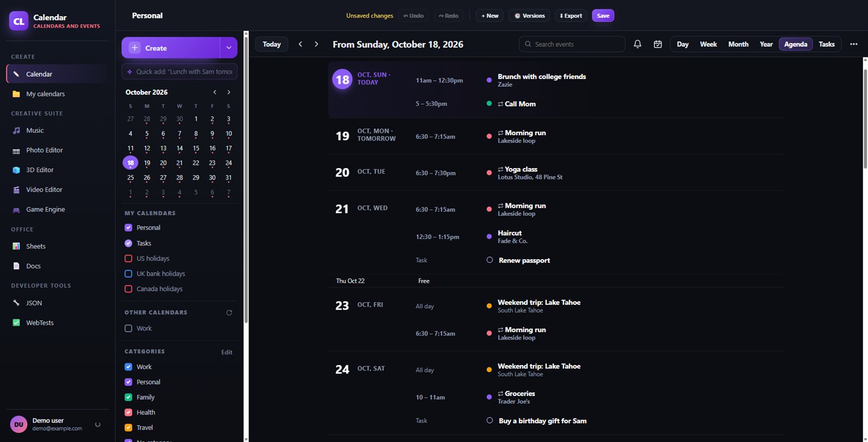Click the orange dot on Weekend trip Oct 23
The height and width of the screenshot is (442, 868).
[489, 306]
